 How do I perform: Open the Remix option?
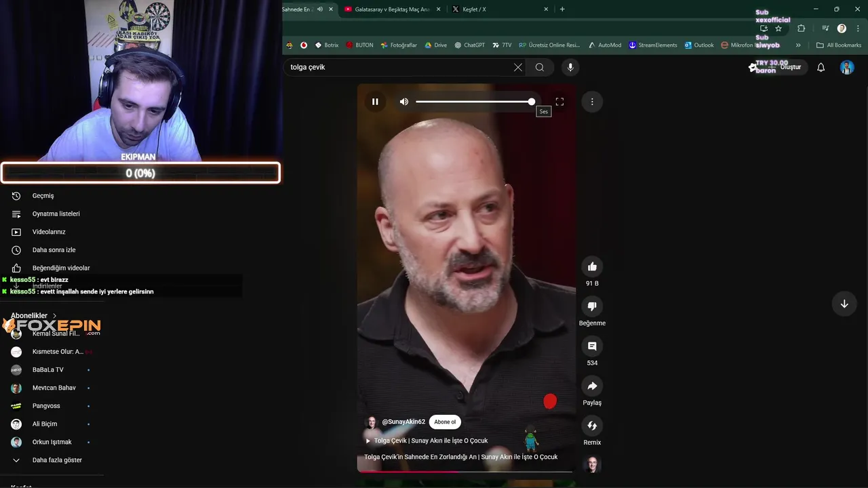point(592,426)
